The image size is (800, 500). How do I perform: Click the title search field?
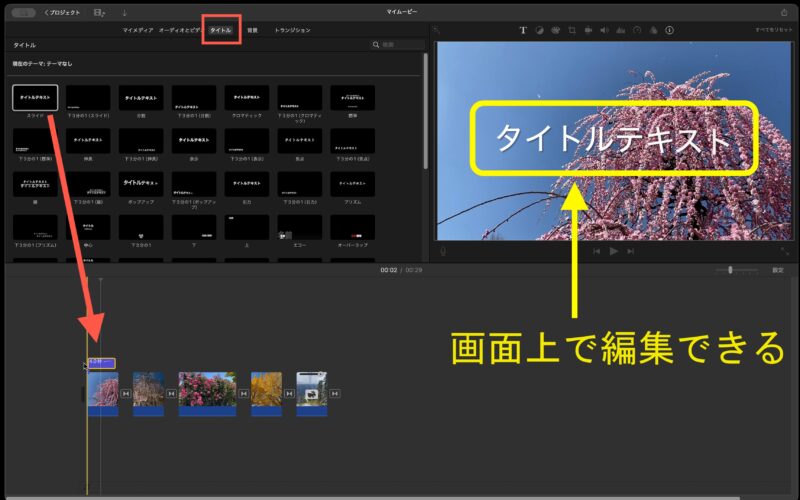(x=400, y=45)
